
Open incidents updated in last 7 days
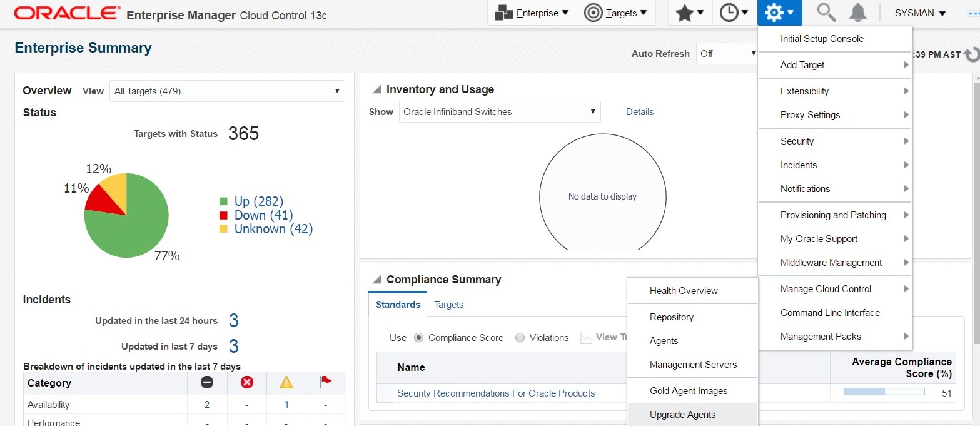(x=233, y=347)
